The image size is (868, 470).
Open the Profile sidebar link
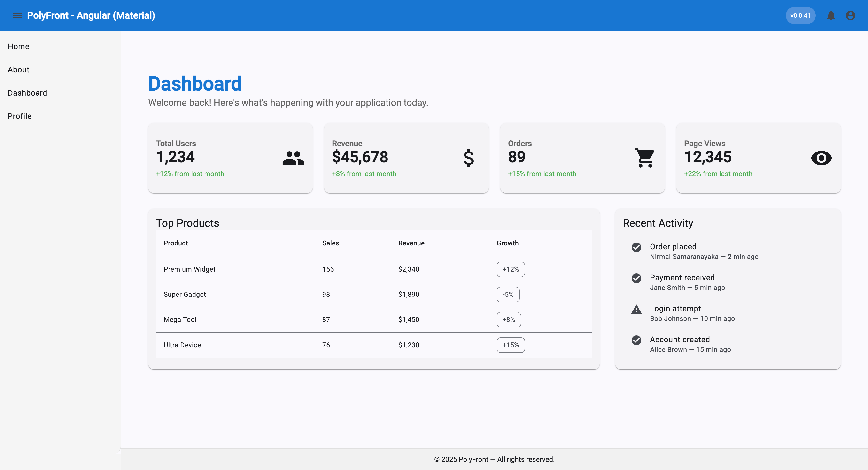pos(20,116)
